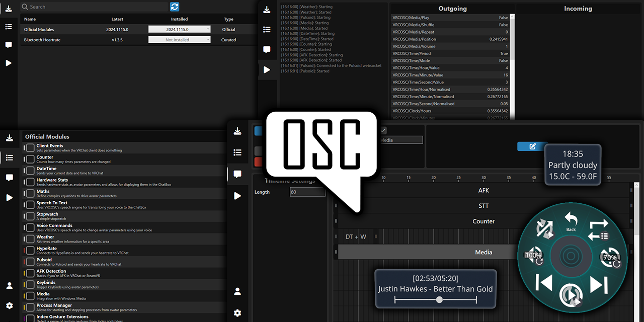Click the download icon in the log window sidebar

pyautogui.click(x=267, y=10)
